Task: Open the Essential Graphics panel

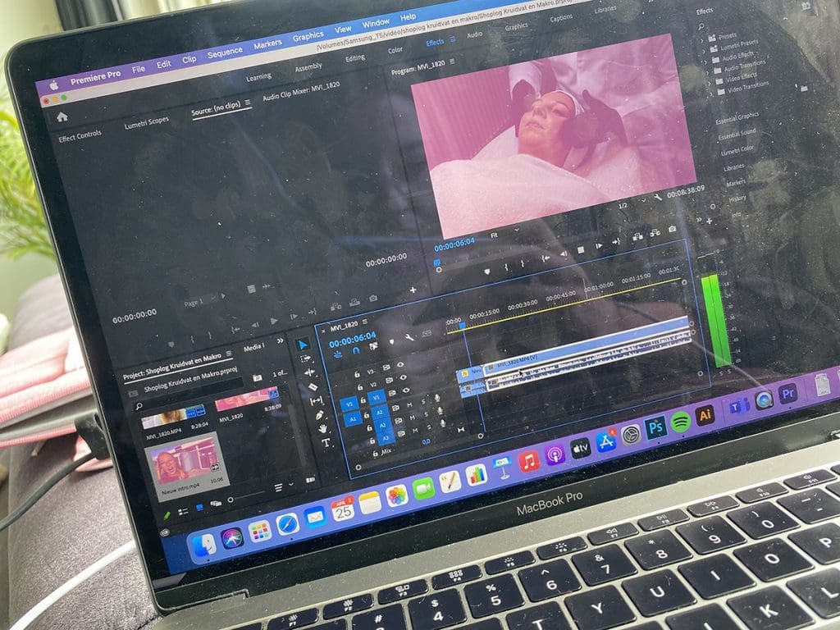Action: tap(737, 117)
